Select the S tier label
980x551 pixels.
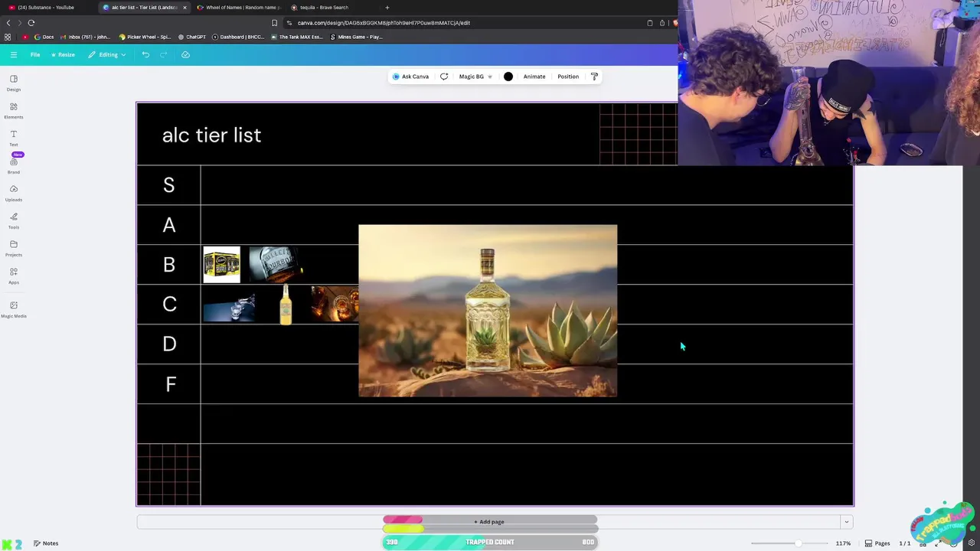tap(168, 185)
